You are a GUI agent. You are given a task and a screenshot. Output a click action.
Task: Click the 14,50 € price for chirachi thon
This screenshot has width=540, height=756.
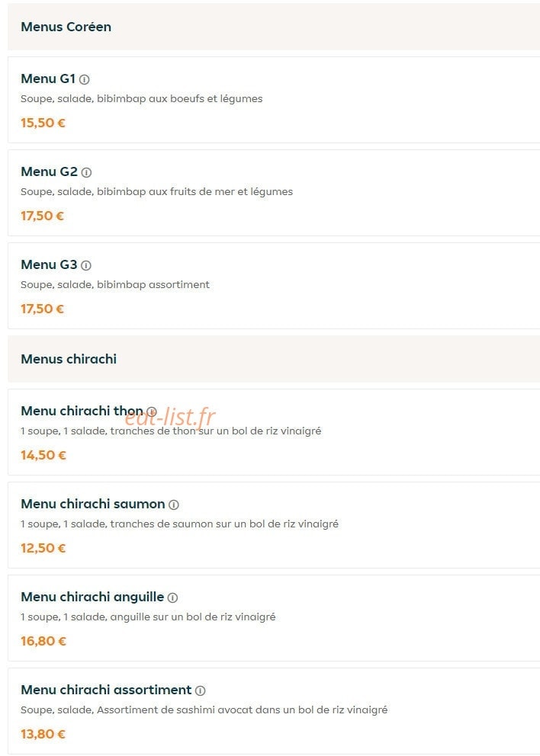click(x=43, y=455)
